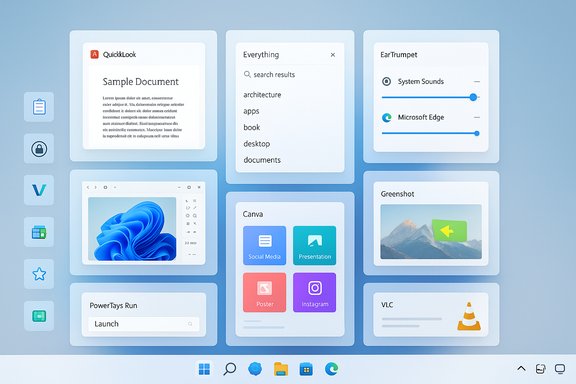576x384 pixels.
Task: Click the green arrow annotation in Greenshot
Action: click(449, 231)
